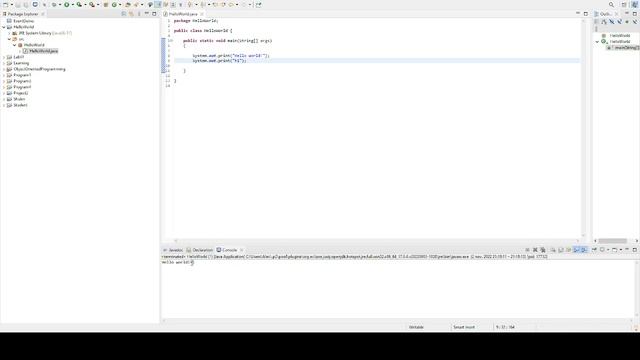Open the New file dropdown arrow
This screenshot has height=360, width=640.
click(12, 4)
